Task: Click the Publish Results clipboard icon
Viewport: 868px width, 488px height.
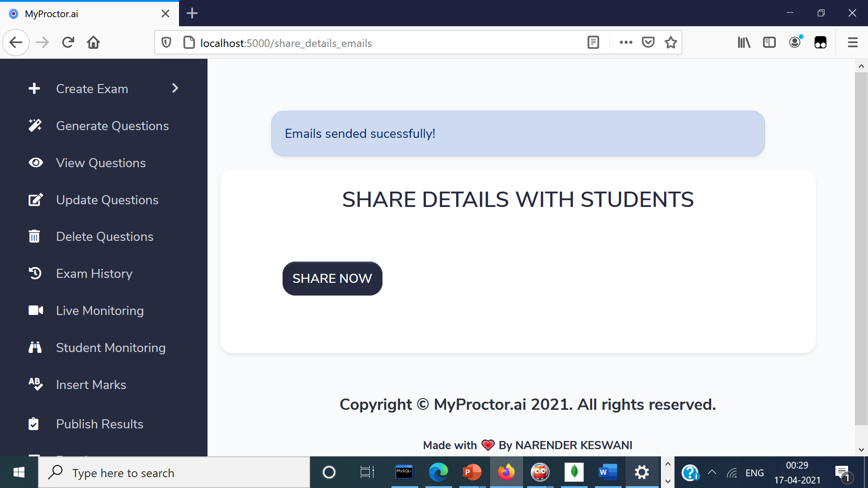Action: click(x=33, y=424)
